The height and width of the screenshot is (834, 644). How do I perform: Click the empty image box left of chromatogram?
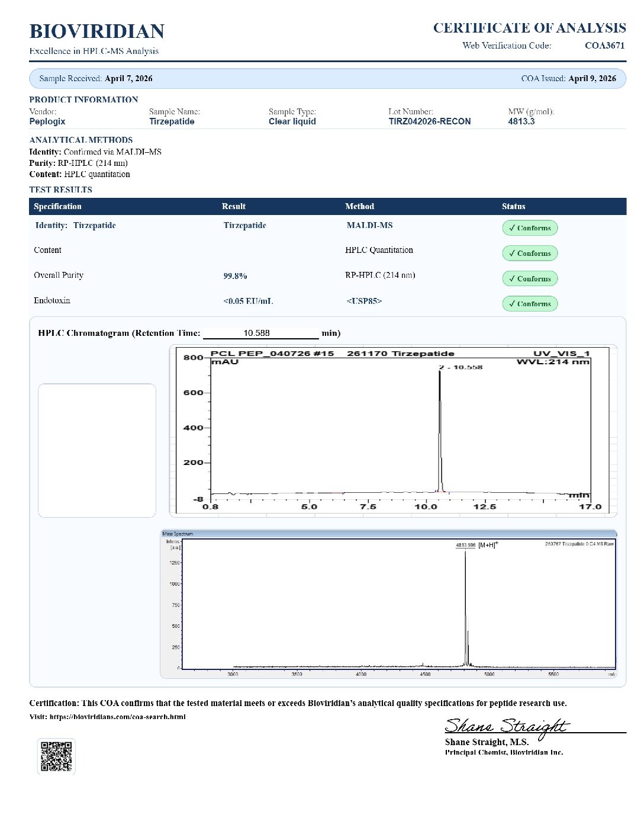[97, 451]
